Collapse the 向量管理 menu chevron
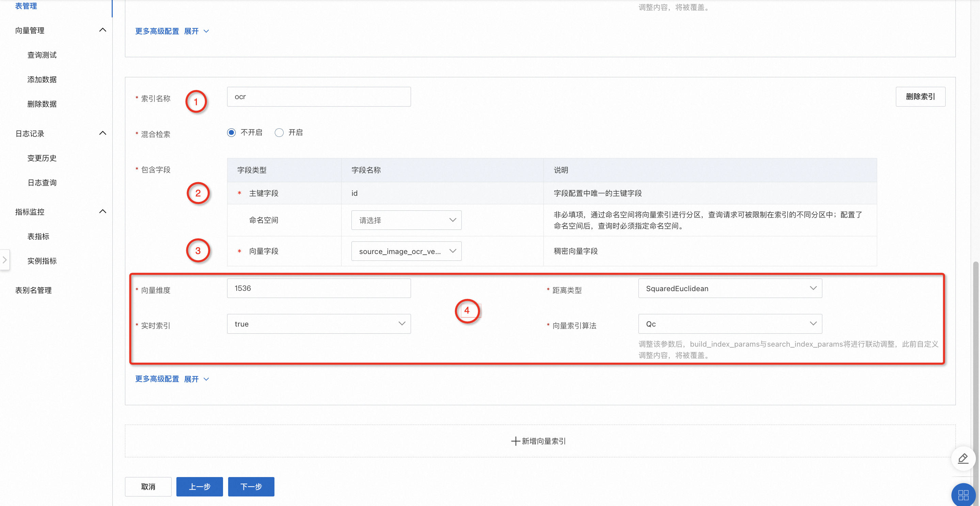This screenshot has height=506, width=980. (102, 30)
